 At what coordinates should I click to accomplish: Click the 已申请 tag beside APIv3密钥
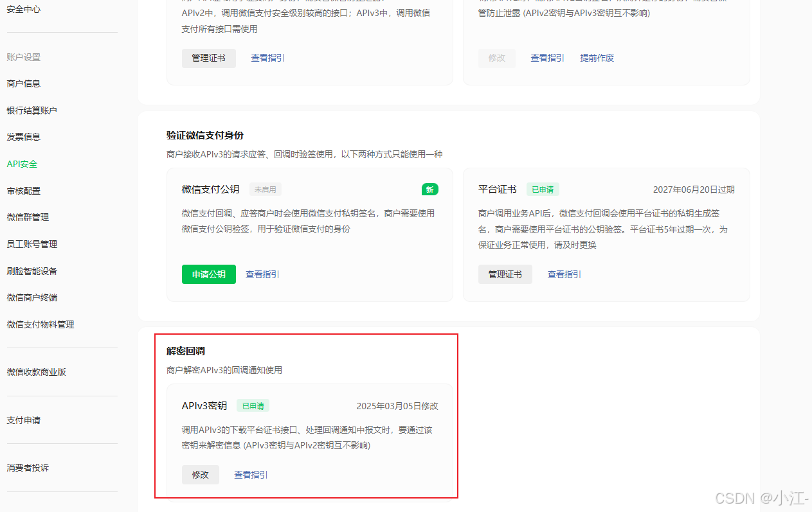[x=253, y=406]
